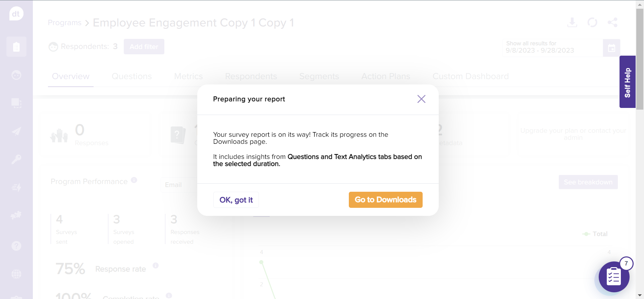Click the globe icon in sidebar
This screenshot has width=644, height=299.
tap(16, 274)
